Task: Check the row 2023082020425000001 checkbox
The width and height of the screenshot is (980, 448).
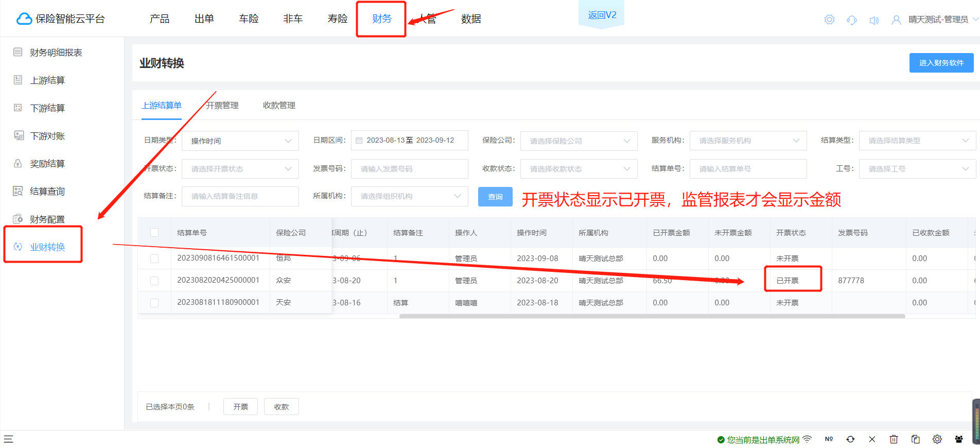Action: tap(154, 281)
